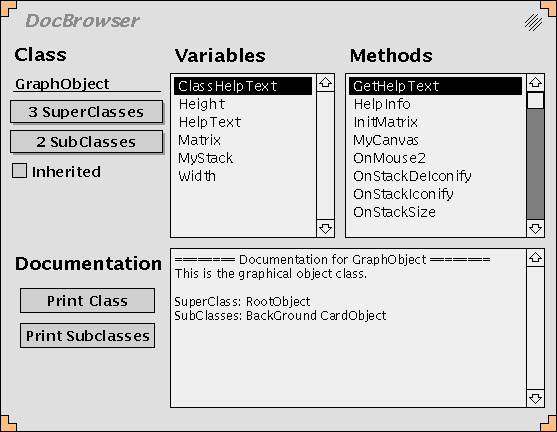Click the Methods scrollbar thumb
This screenshot has width=557, height=432.
535,101
